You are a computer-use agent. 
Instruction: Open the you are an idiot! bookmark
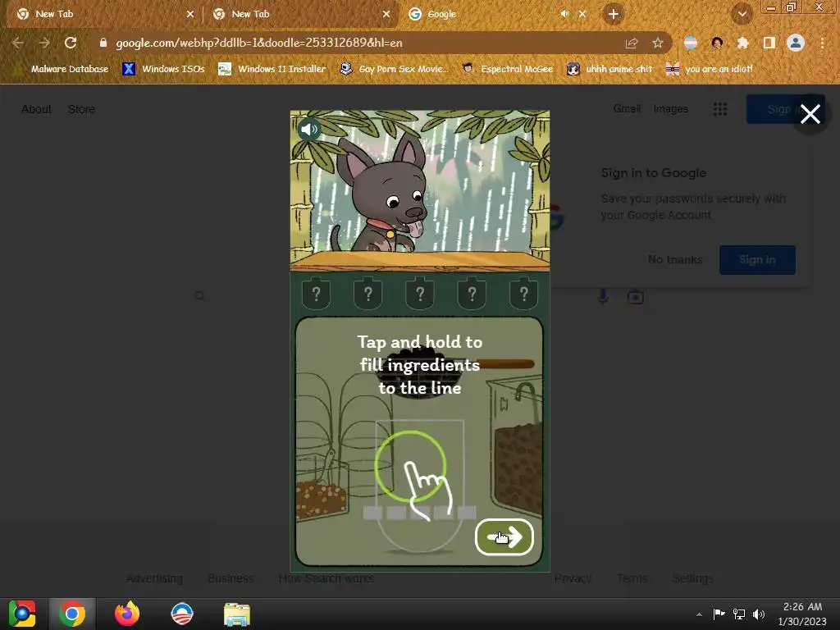(x=710, y=69)
